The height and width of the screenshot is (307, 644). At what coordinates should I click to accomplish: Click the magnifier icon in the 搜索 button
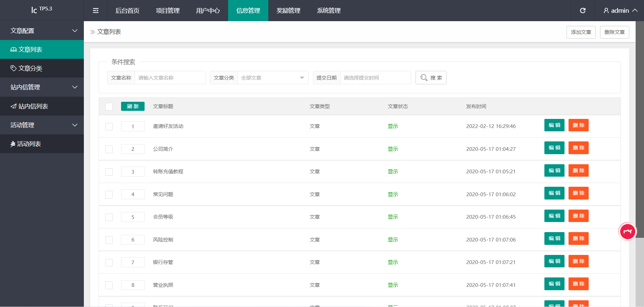424,78
